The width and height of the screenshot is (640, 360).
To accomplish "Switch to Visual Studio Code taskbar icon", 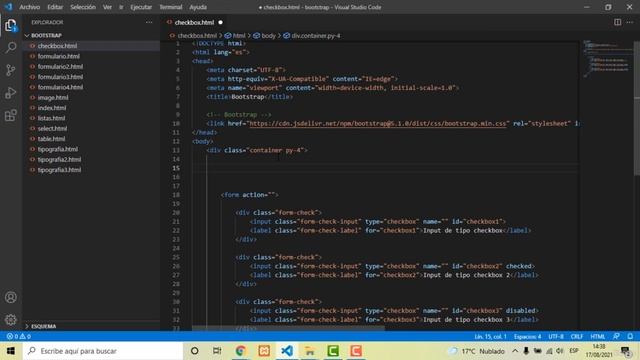I will [x=287, y=351].
